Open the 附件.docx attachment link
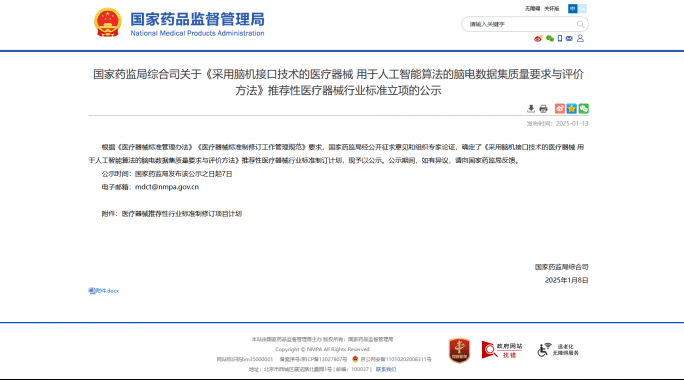The image size is (684, 380). click(103, 291)
